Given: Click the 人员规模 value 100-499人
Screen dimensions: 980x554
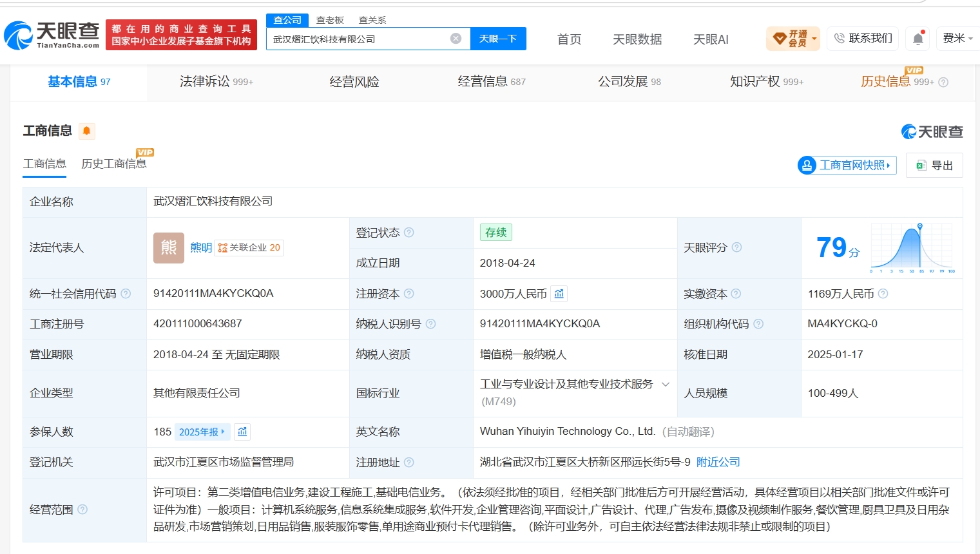Looking at the screenshot, I should click(x=833, y=393).
